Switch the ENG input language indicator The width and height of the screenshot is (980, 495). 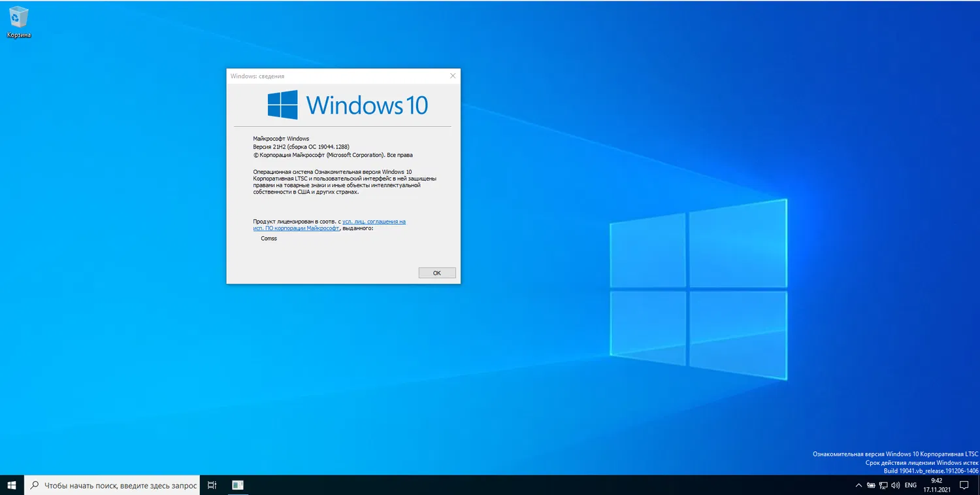point(910,485)
